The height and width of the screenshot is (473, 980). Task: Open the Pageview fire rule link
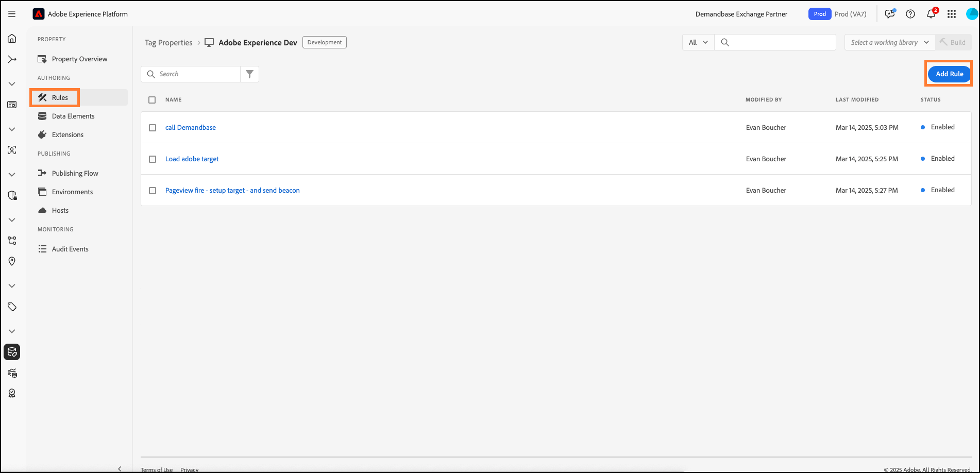(x=232, y=190)
